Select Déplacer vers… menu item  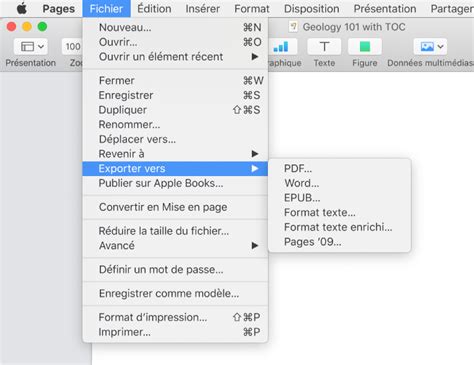175,139
